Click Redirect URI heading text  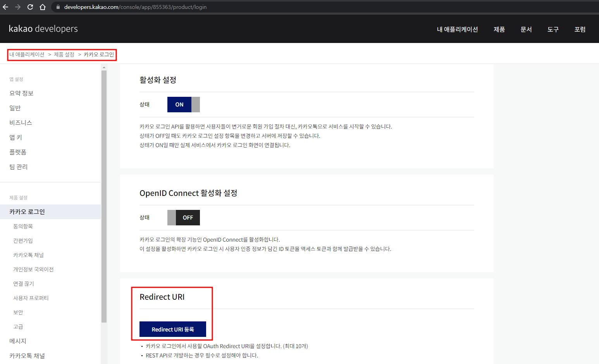point(162,297)
